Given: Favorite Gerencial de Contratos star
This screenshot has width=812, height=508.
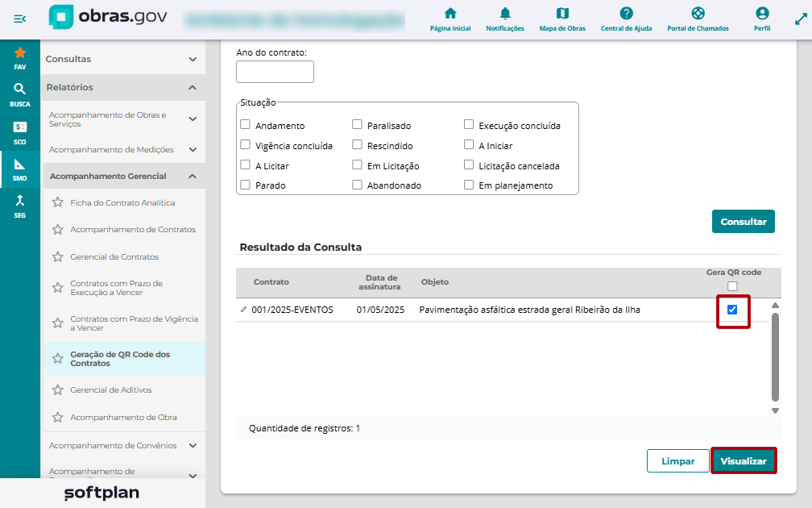Looking at the screenshot, I should coord(57,256).
